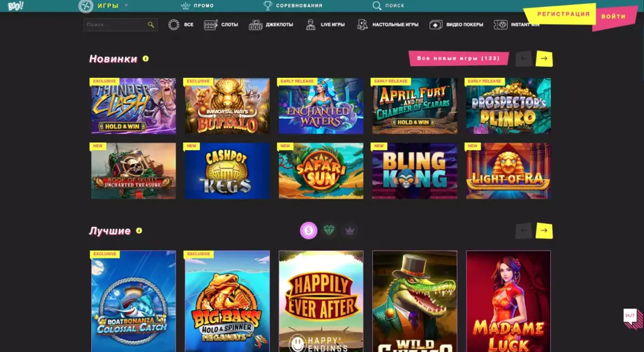Screen dimensions: 644x352
Task: Show next games with Лучшие right arrow
Action: 544,231
